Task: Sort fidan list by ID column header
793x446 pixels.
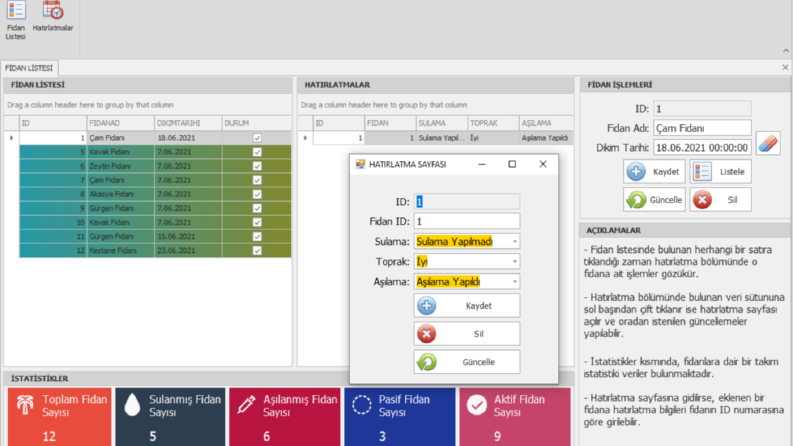Action: tap(53, 123)
